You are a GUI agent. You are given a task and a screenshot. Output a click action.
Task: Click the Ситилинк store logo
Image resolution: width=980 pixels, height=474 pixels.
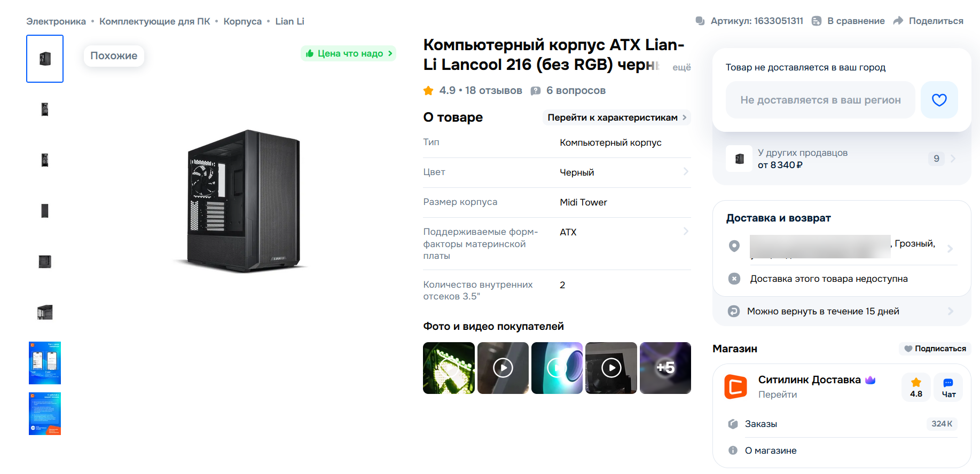click(735, 387)
